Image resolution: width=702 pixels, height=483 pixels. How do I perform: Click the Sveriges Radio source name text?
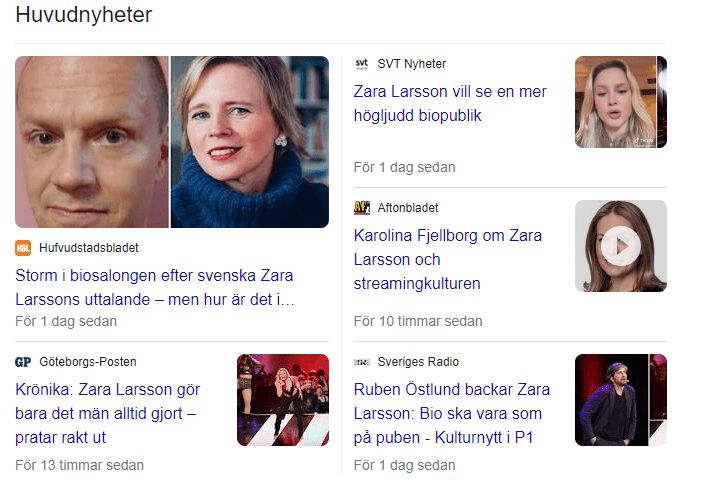coord(418,362)
